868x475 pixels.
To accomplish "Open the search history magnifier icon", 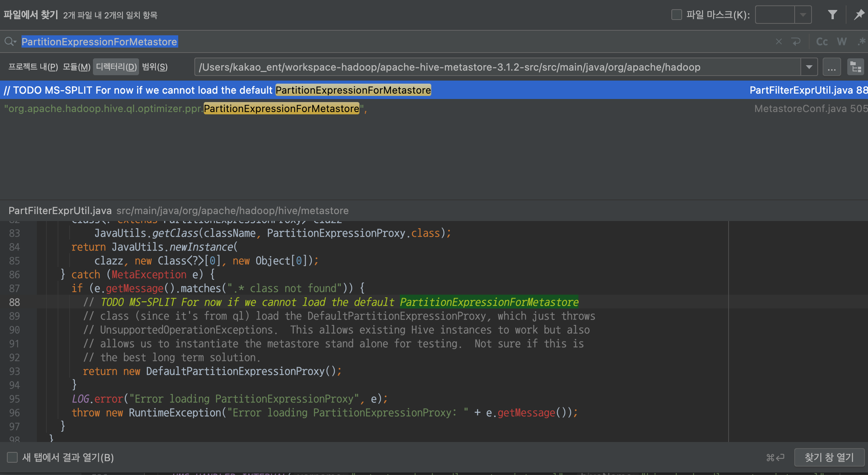I will (10, 41).
